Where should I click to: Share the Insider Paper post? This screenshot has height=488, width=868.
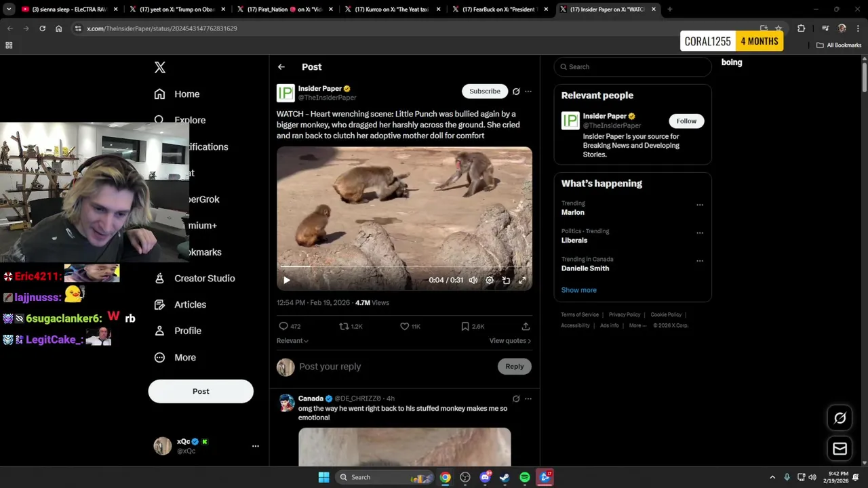click(526, 327)
